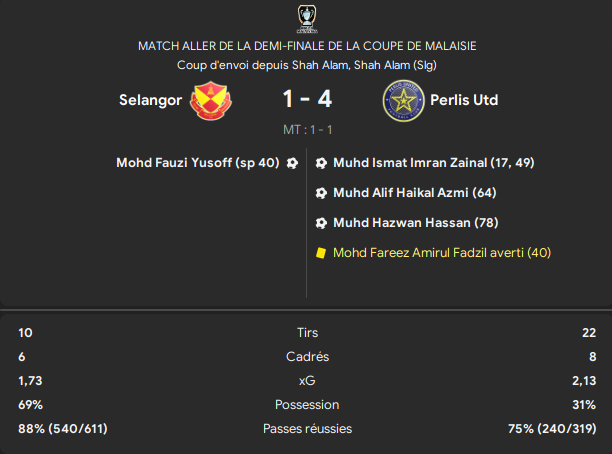Click goal icon next to Muhd Ismat Imran Zainal
The width and height of the screenshot is (612, 454).
click(x=321, y=163)
